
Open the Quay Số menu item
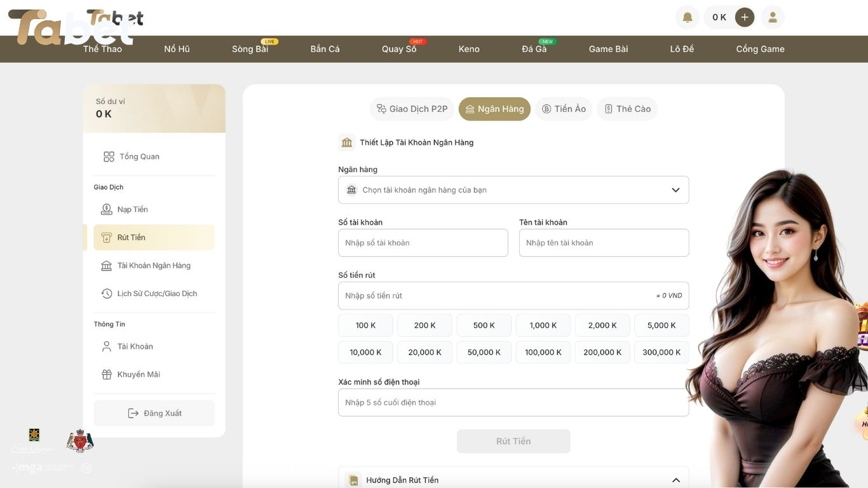399,49
